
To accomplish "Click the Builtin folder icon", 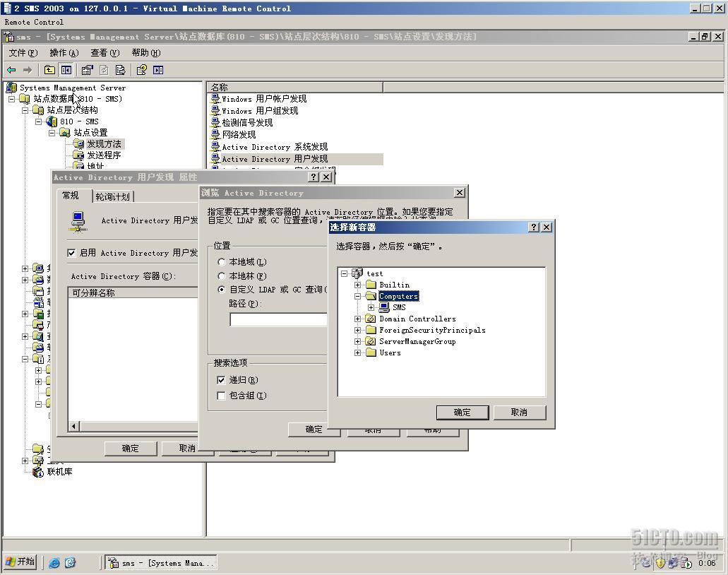I will click(x=371, y=285).
